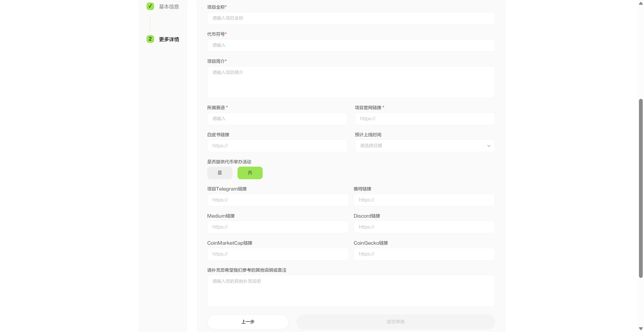Click the chevron arrow in 请选择日期 field
The height and width of the screenshot is (332, 644).
tap(489, 146)
